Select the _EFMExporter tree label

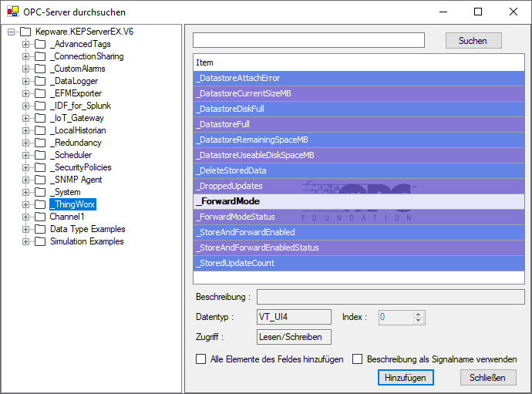[x=76, y=93]
